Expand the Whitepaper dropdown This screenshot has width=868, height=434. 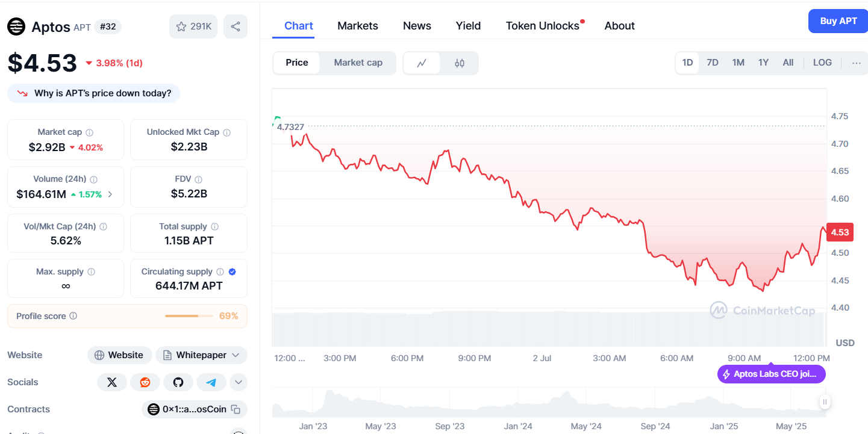[202, 355]
